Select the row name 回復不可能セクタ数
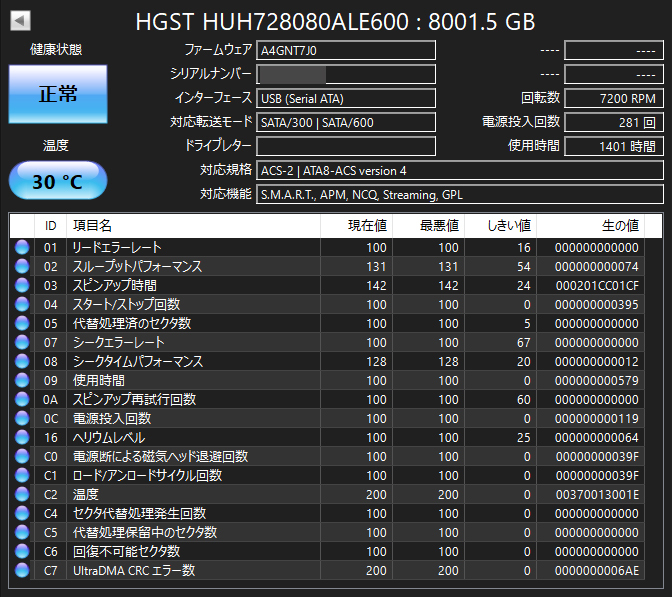 (x=126, y=551)
